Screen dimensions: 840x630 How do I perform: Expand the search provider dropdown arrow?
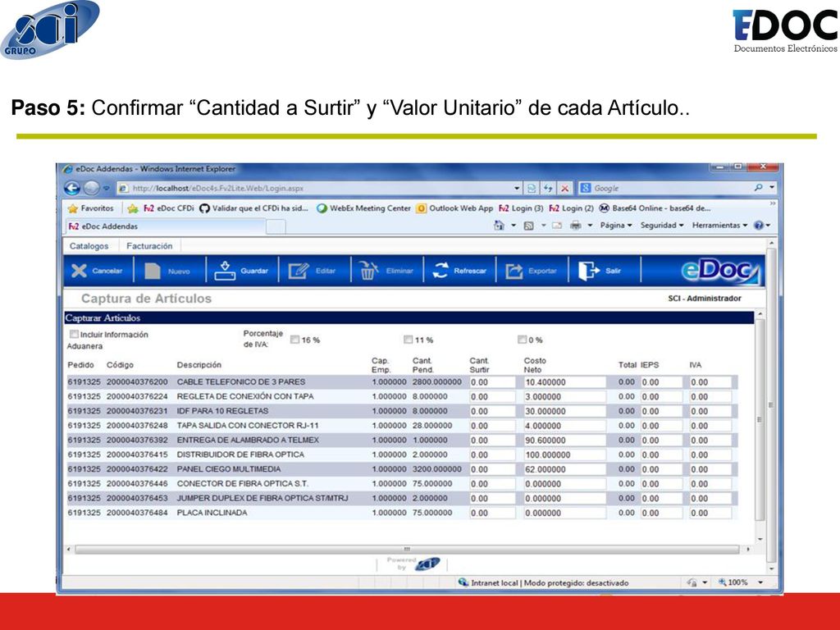coord(772,188)
